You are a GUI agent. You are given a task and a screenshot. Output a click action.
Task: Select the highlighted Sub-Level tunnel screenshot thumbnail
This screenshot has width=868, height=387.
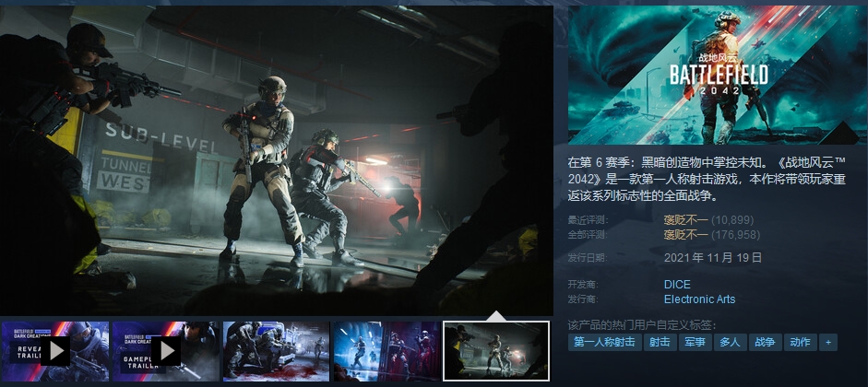(496, 351)
